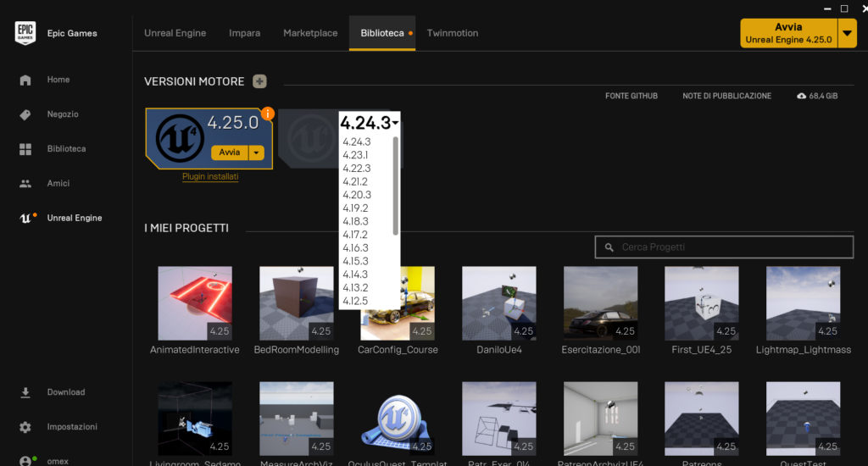Image resolution: width=868 pixels, height=466 pixels.
Task: Select the Biblioteca tab
Action: [382, 33]
